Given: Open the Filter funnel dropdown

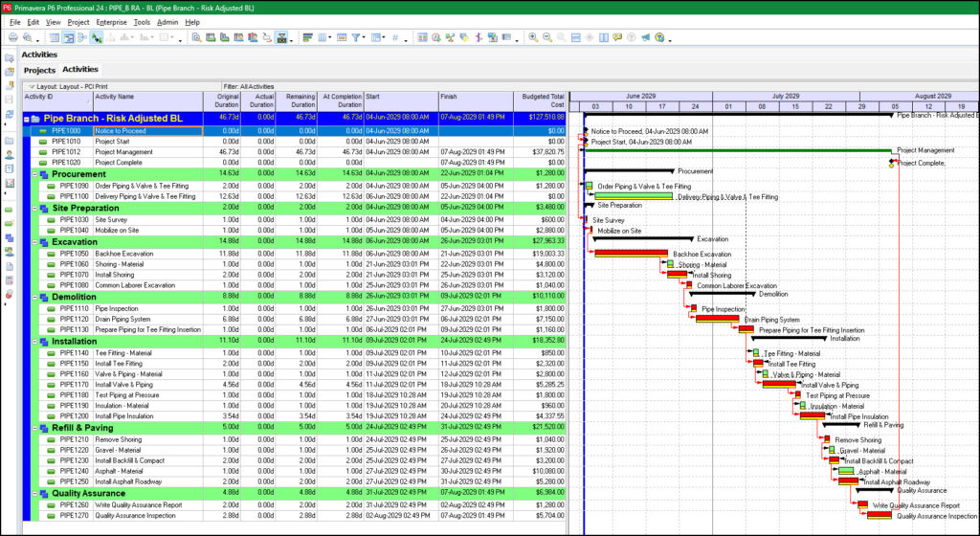Looking at the screenshot, I should tap(358, 37).
